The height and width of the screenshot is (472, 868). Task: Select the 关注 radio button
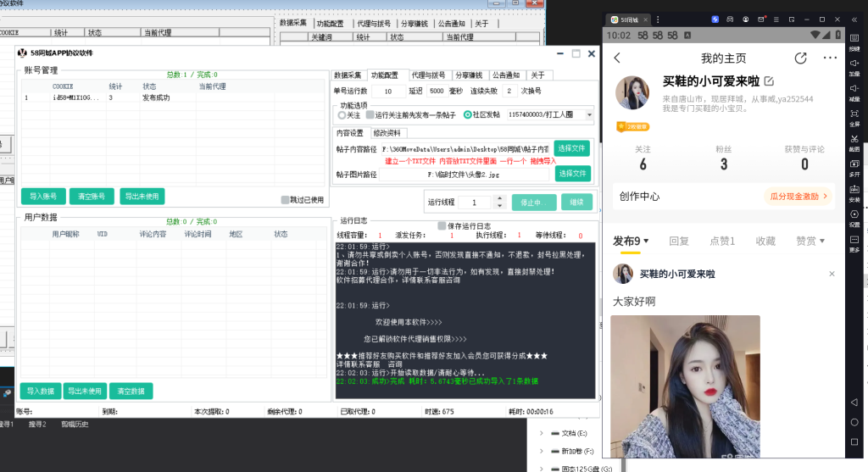(342, 114)
